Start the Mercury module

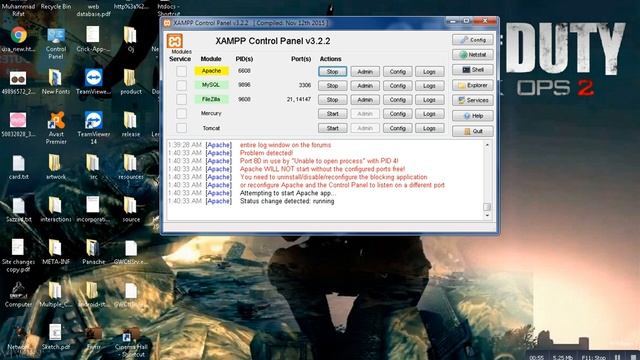[x=333, y=114]
